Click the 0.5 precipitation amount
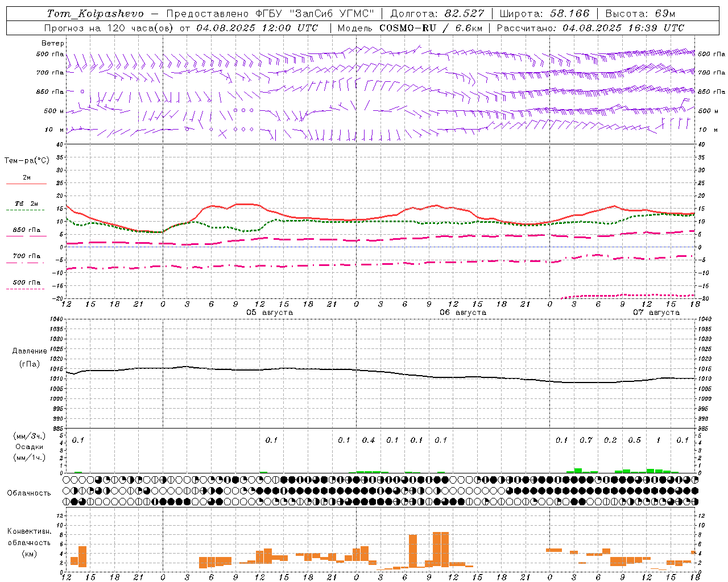Screen dimensions: 728x582 634,440
